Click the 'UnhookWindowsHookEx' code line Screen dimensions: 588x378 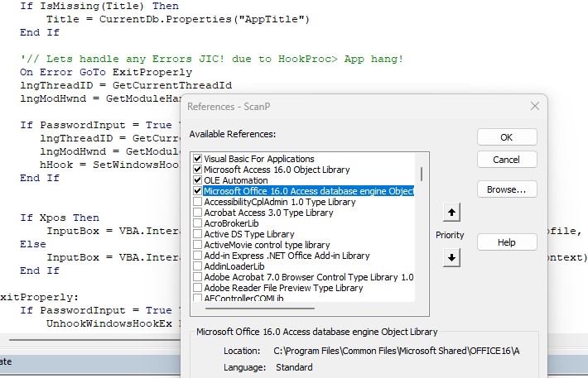coord(113,323)
